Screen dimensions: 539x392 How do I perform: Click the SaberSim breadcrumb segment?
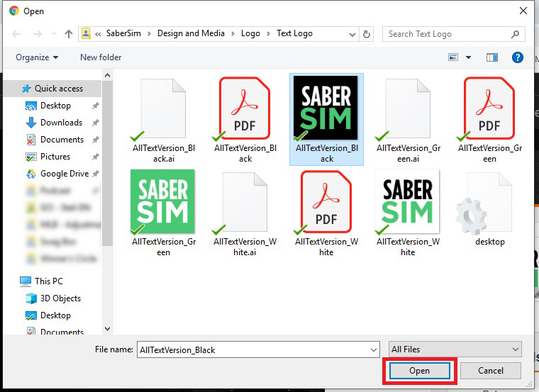tap(123, 33)
